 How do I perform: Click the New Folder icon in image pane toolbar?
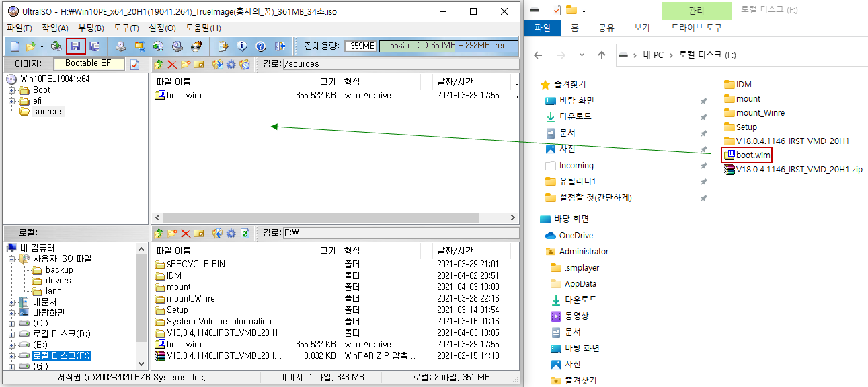tap(186, 64)
